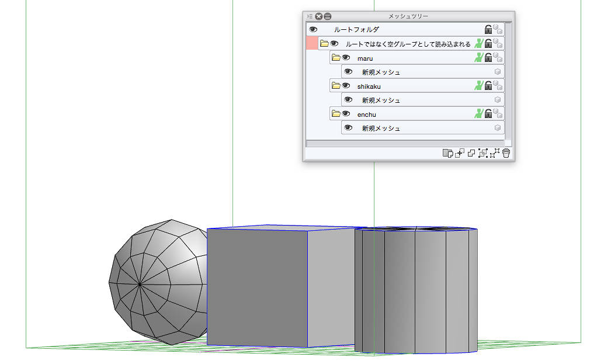Open the panel menu icon in title bar
This screenshot has height=364, width=611.
tap(310, 16)
